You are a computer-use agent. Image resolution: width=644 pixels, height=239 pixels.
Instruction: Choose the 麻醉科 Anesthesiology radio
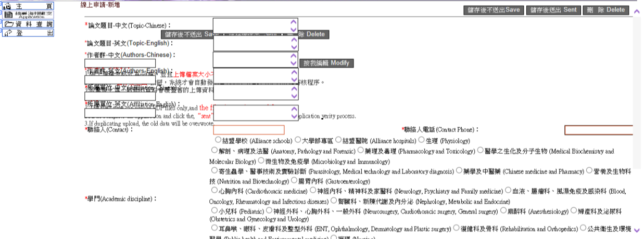503,210
